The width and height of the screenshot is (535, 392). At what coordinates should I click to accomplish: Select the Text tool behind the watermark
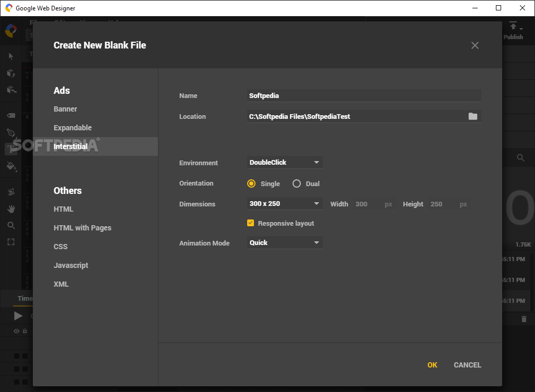coord(11,149)
